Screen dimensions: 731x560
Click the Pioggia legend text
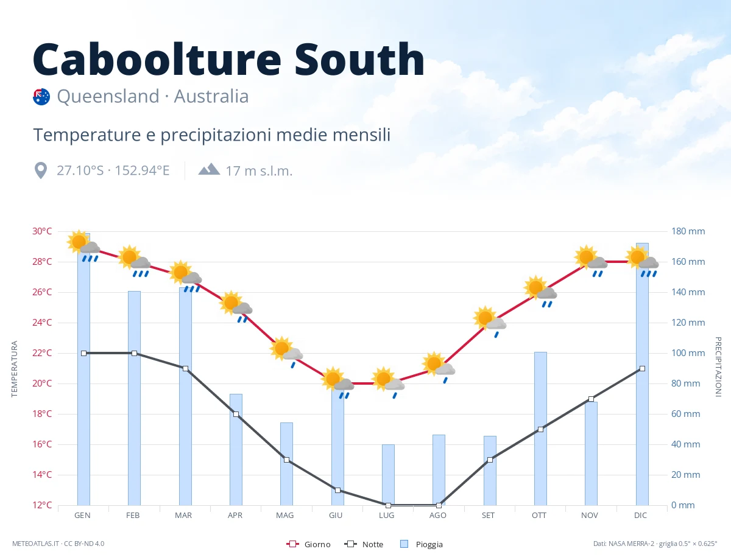click(x=429, y=544)
